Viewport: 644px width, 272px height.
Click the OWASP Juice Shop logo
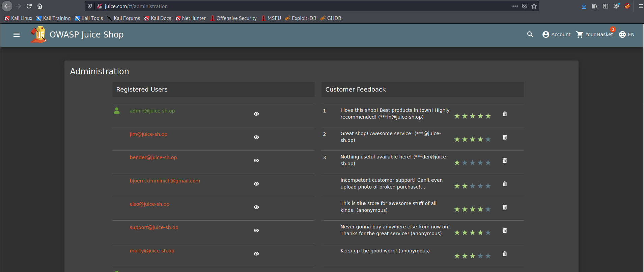pyautogui.click(x=38, y=34)
